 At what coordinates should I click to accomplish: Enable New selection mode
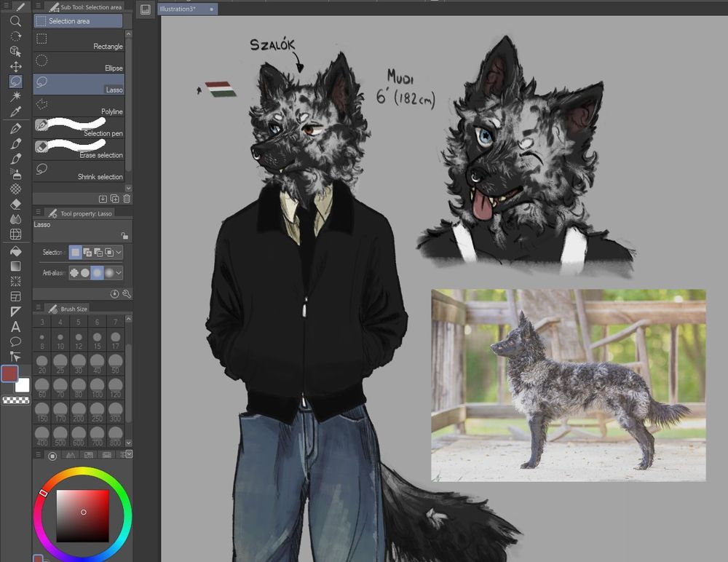75,252
